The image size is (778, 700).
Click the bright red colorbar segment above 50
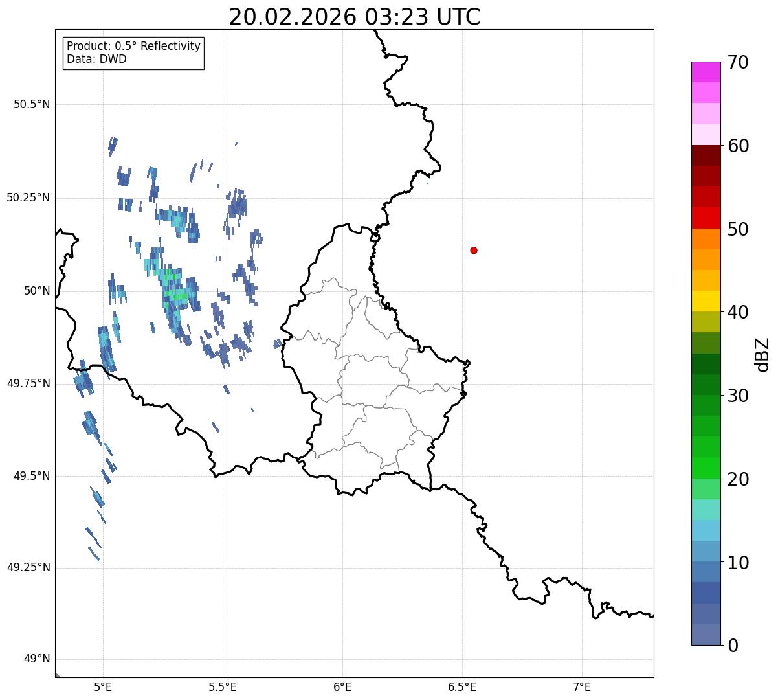point(706,218)
